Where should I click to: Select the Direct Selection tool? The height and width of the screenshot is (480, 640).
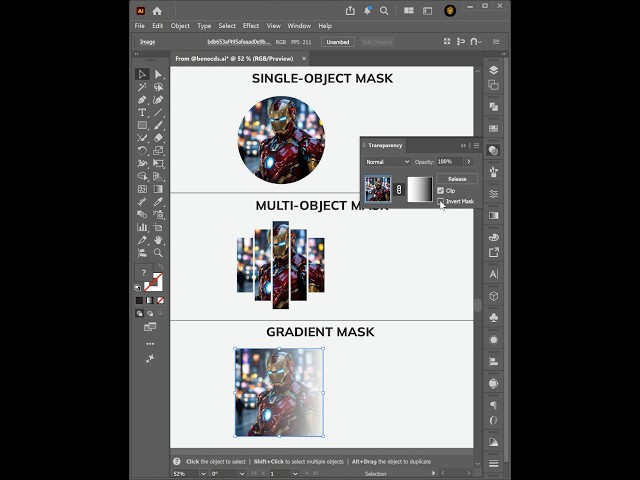[x=158, y=74]
